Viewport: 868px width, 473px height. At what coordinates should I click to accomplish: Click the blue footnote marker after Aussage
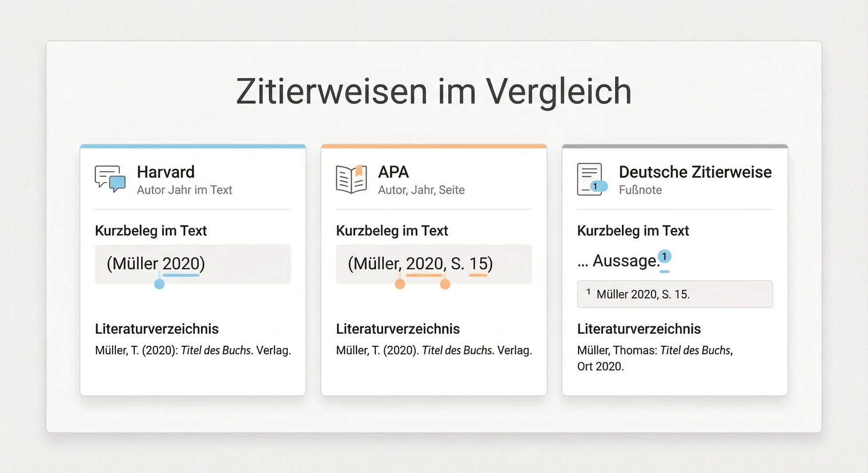664,257
